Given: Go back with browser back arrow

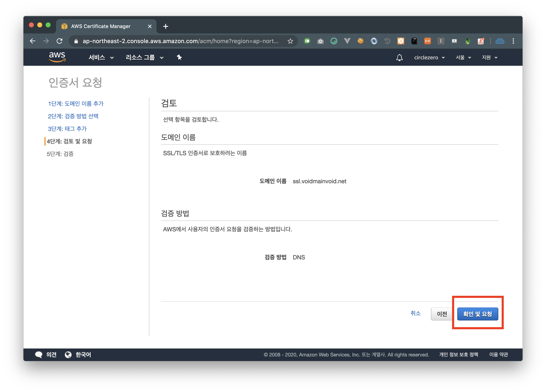Looking at the screenshot, I should 33,41.
